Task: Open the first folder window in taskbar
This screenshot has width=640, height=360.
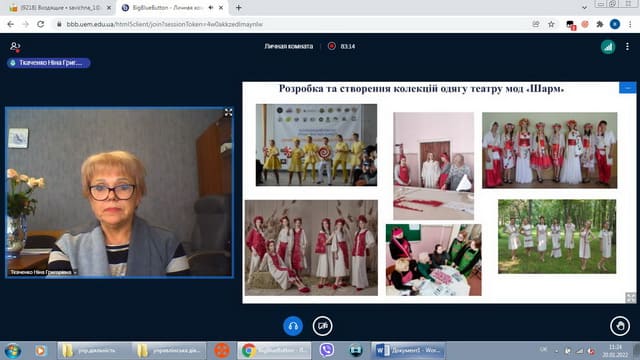Action: [95, 351]
